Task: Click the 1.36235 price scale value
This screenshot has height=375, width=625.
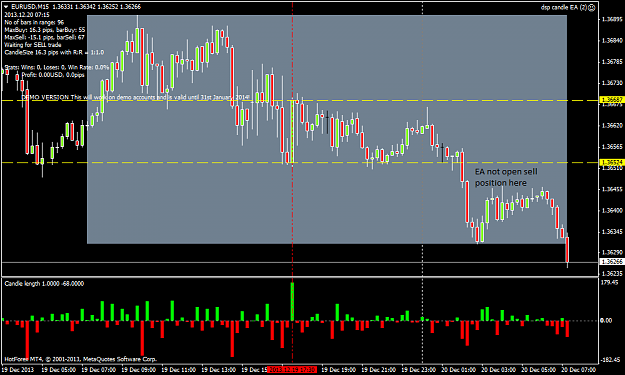Action: (612, 274)
